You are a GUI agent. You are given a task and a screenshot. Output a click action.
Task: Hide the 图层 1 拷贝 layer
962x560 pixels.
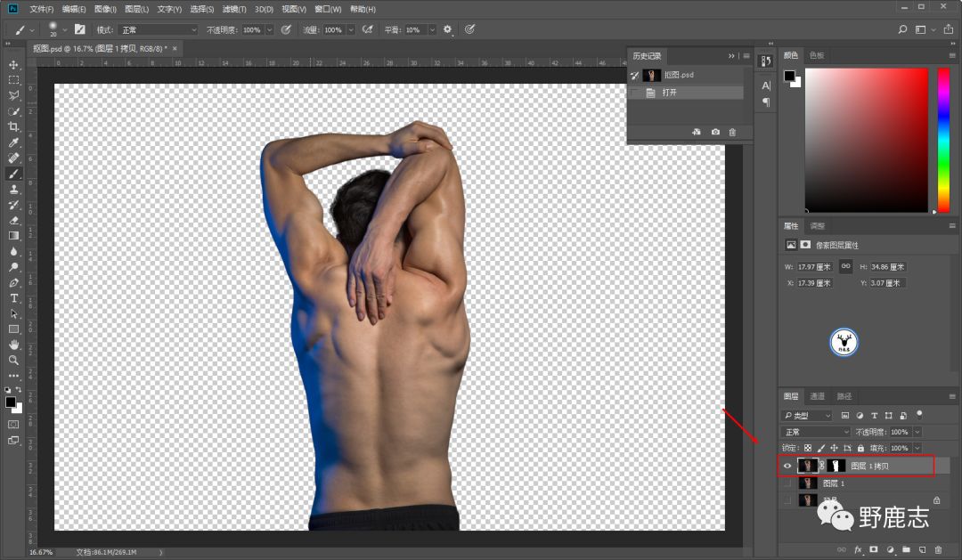(787, 466)
